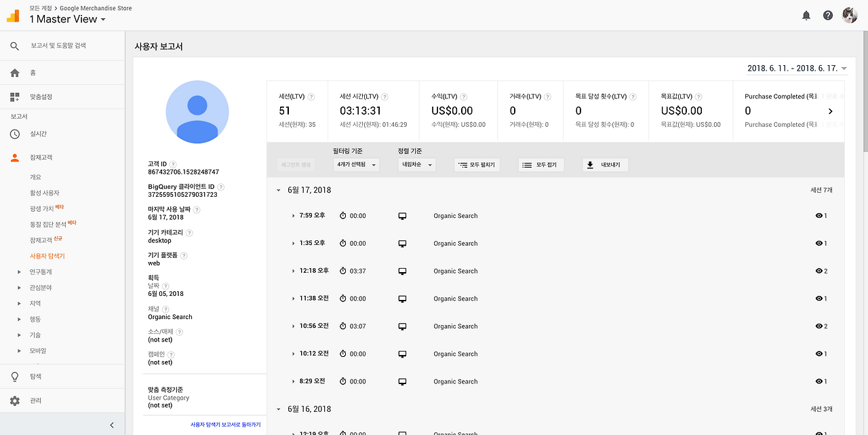The height and width of the screenshot is (435, 868).
Task: Click the timer icon on 11:38 오전 row
Action: tap(342, 299)
